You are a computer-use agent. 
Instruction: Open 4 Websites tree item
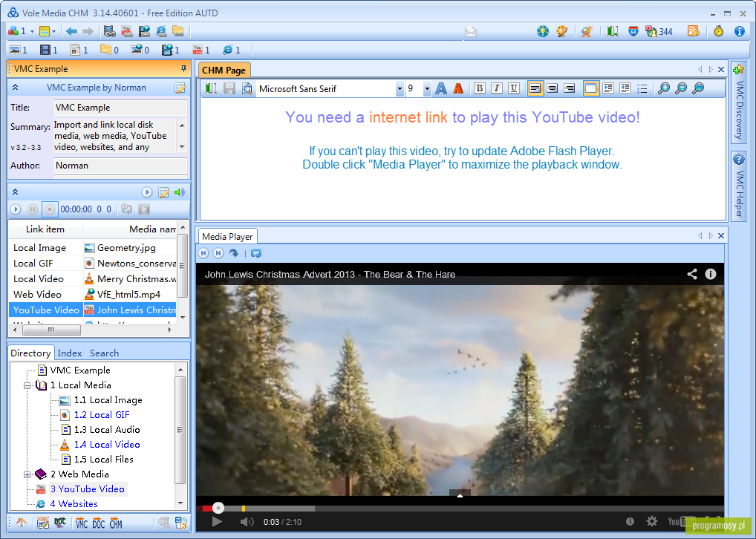click(x=74, y=504)
